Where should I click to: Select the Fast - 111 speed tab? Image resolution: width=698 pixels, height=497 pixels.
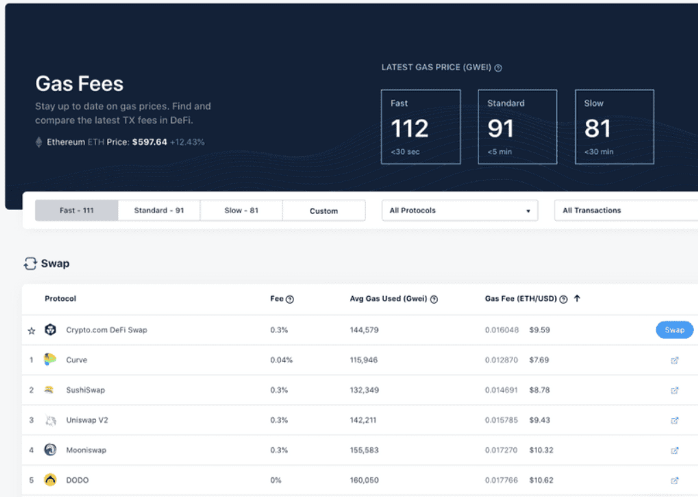click(x=77, y=210)
